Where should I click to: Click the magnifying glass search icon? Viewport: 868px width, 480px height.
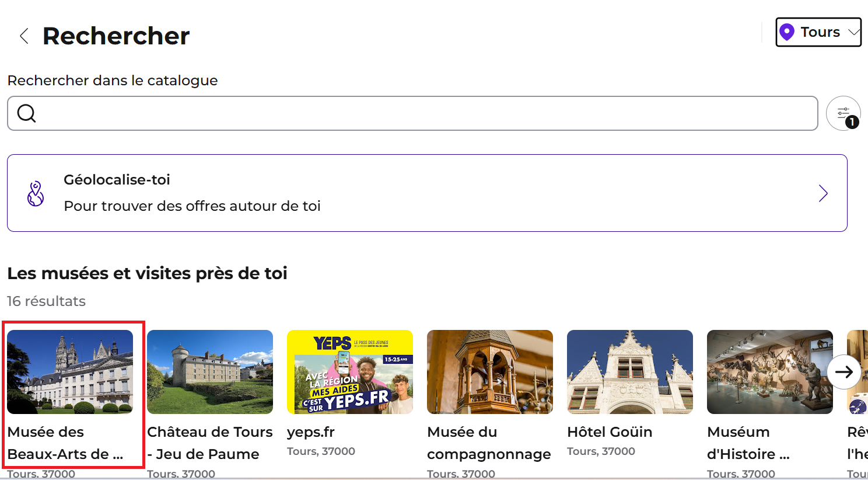click(x=27, y=113)
